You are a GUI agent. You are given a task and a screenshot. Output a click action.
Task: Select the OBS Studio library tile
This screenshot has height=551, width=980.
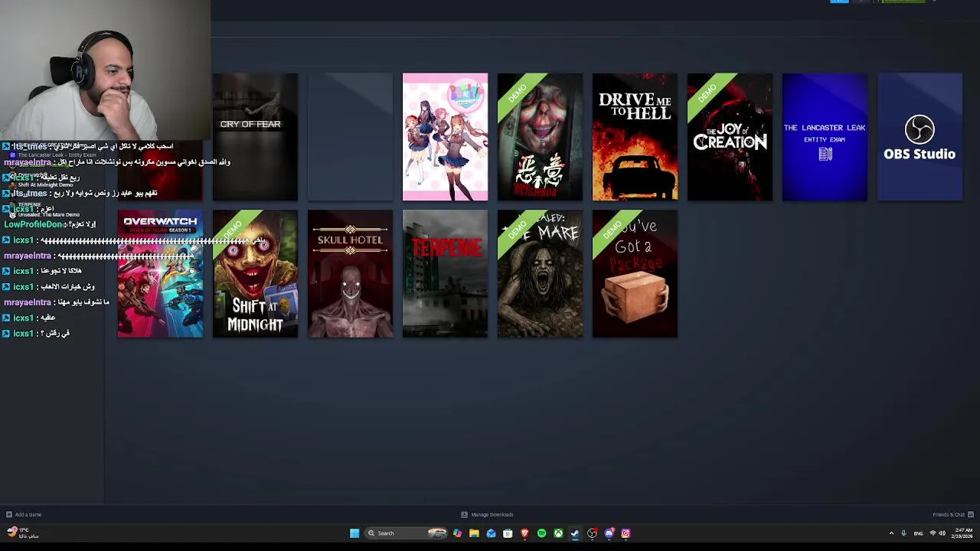(x=920, y=137)
